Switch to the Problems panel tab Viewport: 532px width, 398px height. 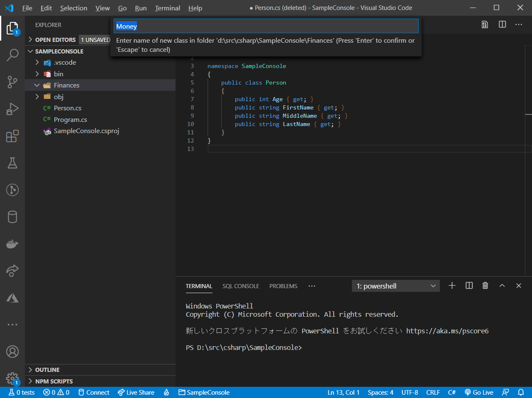click(x=283, y=286)
